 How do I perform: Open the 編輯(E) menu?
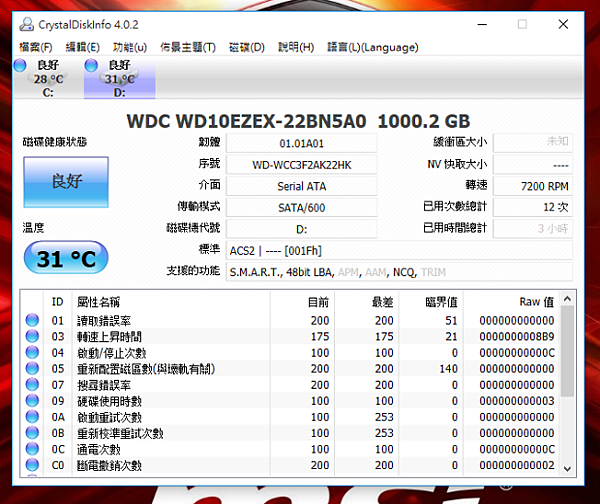83,47
